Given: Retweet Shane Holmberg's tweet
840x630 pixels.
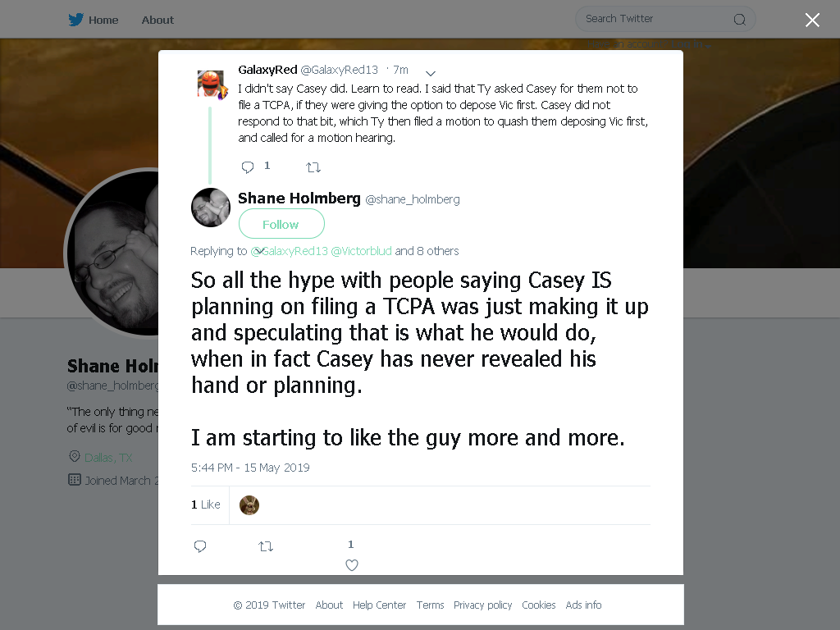Looking at the screenshot, I should 266,546.
